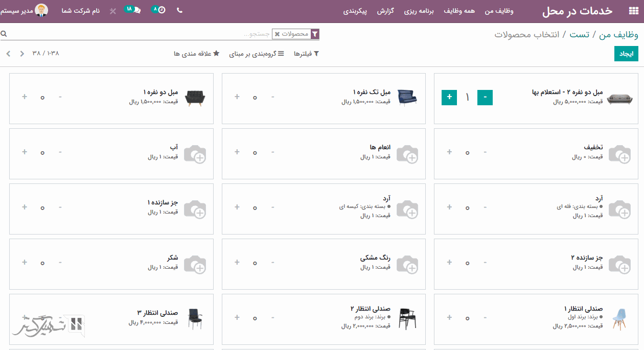Click the debug tools wrench icon

113,11
